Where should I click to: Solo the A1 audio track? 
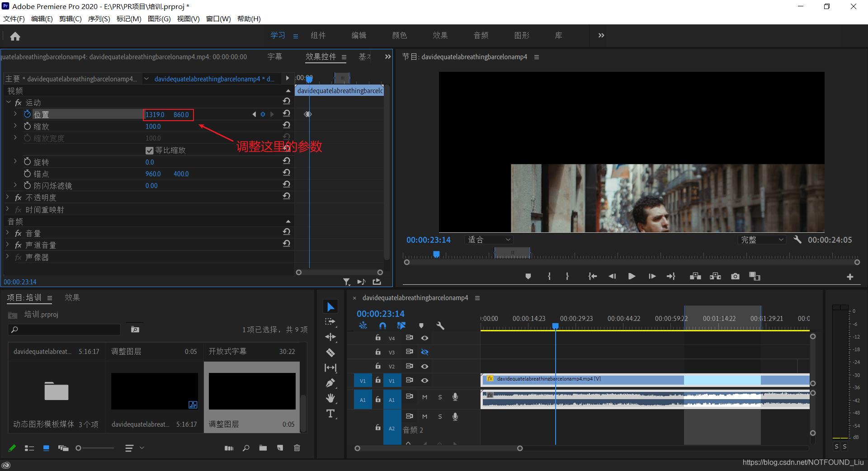coord(440,397)
